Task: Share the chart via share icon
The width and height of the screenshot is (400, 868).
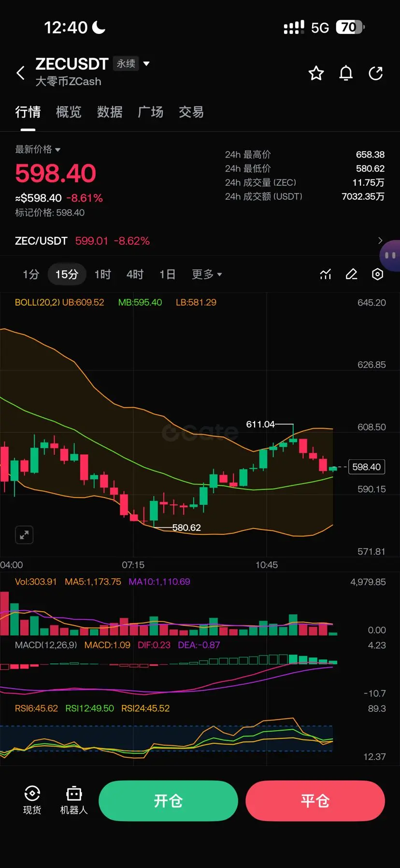Action: pos(375,73)
